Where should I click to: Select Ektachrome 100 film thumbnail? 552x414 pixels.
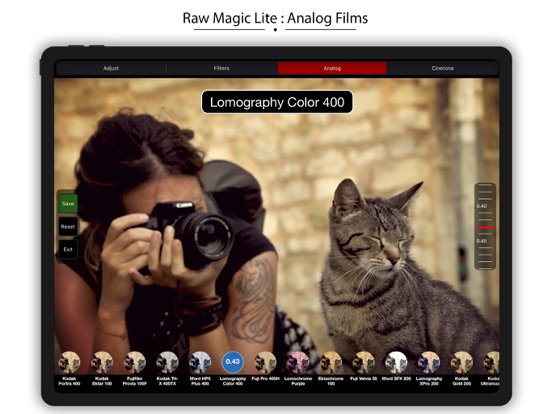tap(331, 362)
